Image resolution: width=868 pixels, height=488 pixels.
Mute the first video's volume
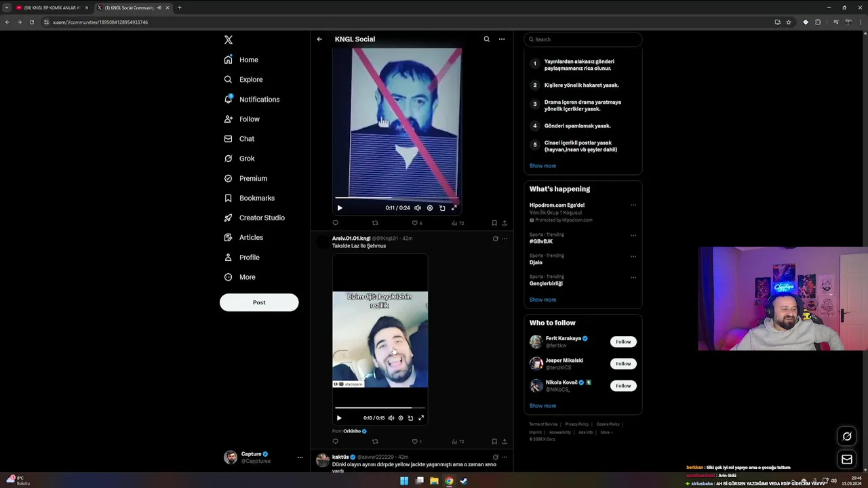(x=418, y=208)
